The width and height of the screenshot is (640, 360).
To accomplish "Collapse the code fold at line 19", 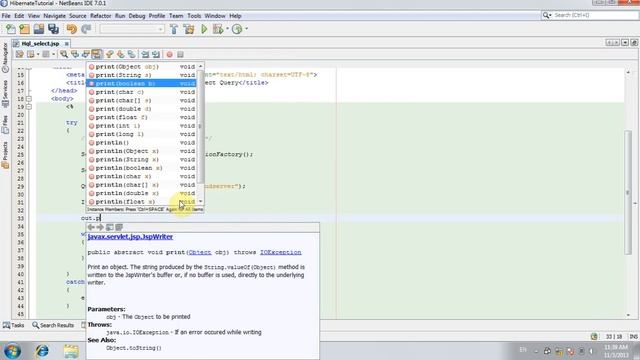I will pyautogui.click(x=29, y=107).
